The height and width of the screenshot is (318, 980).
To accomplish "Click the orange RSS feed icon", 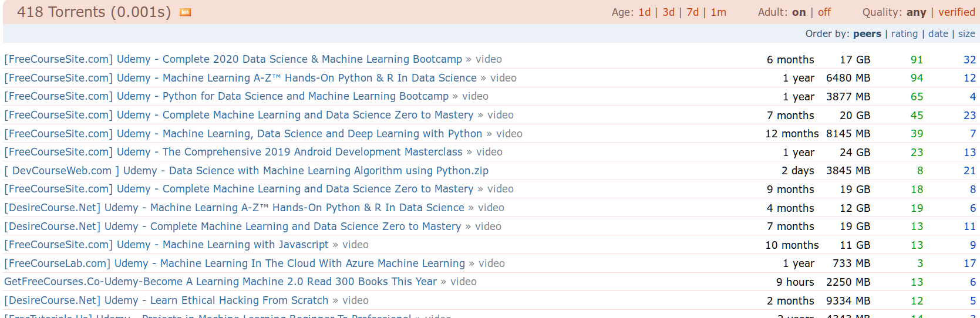I will 185,12.
